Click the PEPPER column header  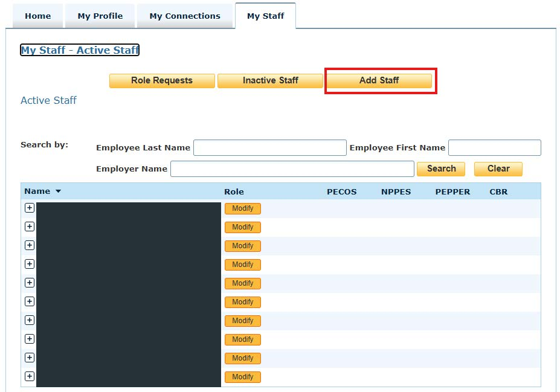pyautogui.click(x=452, y=191)
